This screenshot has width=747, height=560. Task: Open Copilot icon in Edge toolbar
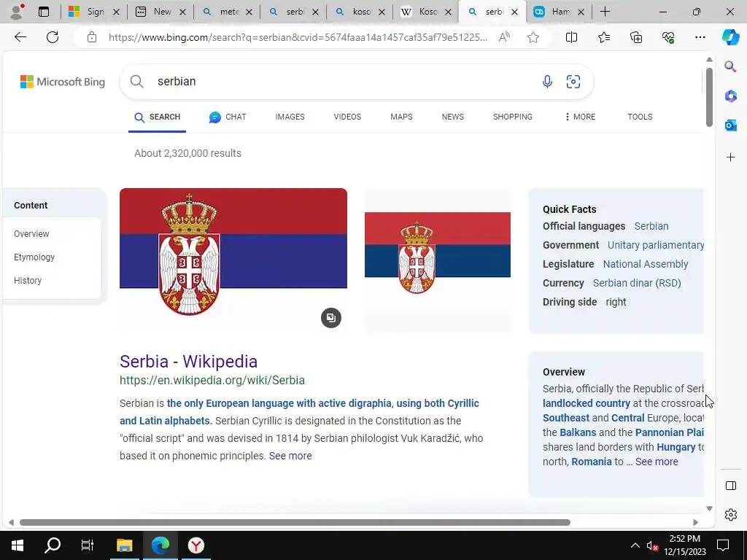point(730,37)
